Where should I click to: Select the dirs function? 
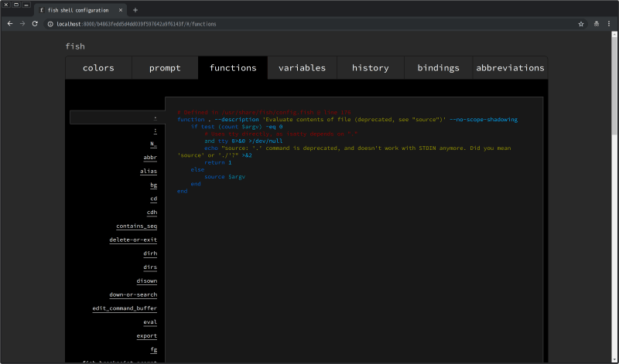point(150,267)
